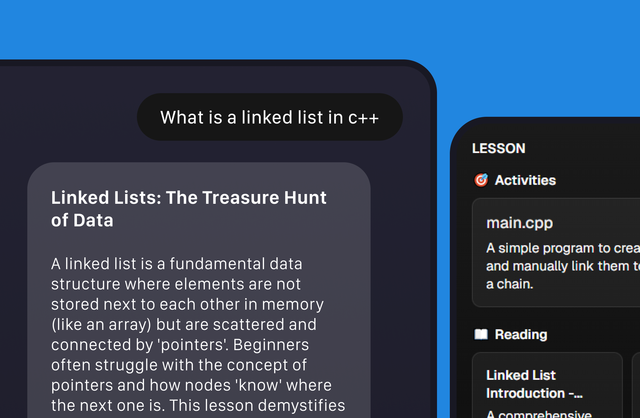Viewport: 640px width, 418px height.
Task: Click the LESSON panel header
Action: tap(498, 148)
